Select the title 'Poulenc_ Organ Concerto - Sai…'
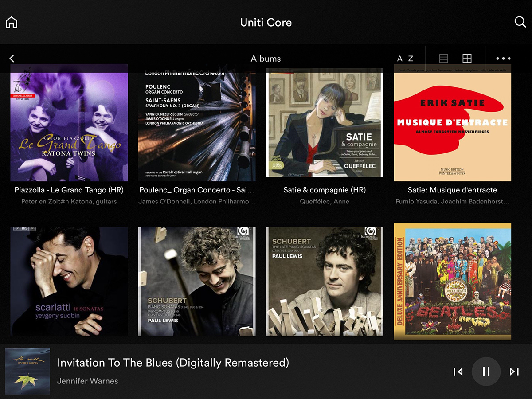Screen dimensions: 532x399 [x=197, y=190]
